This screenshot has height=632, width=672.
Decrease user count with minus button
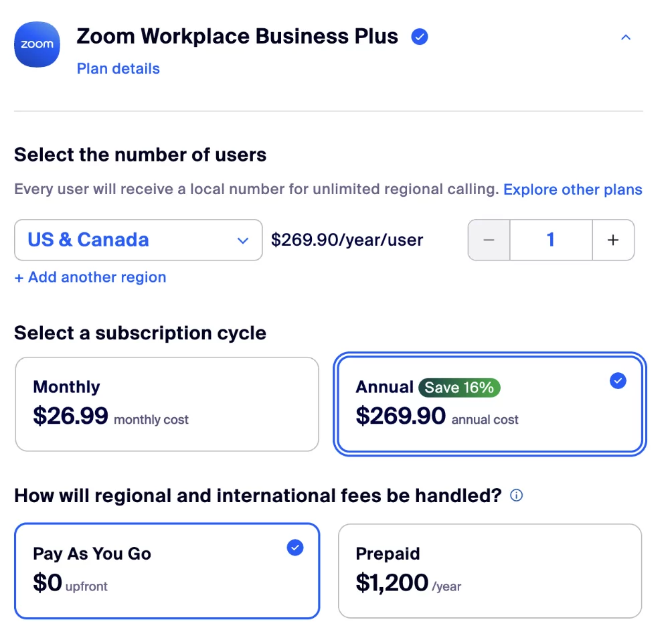point(489,240)
